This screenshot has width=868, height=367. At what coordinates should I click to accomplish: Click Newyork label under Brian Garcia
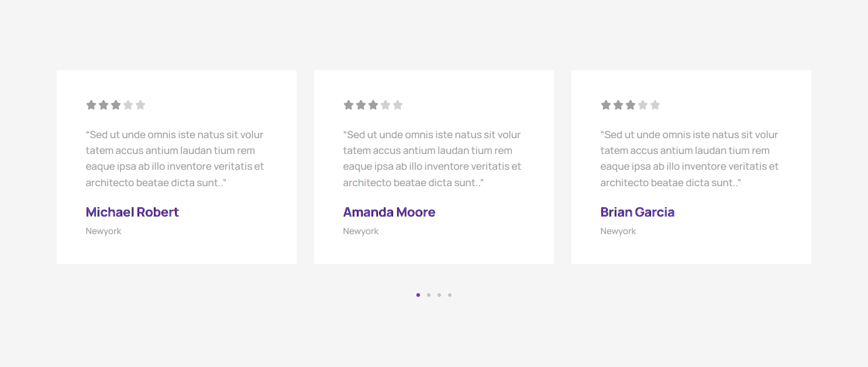(618, 231)
